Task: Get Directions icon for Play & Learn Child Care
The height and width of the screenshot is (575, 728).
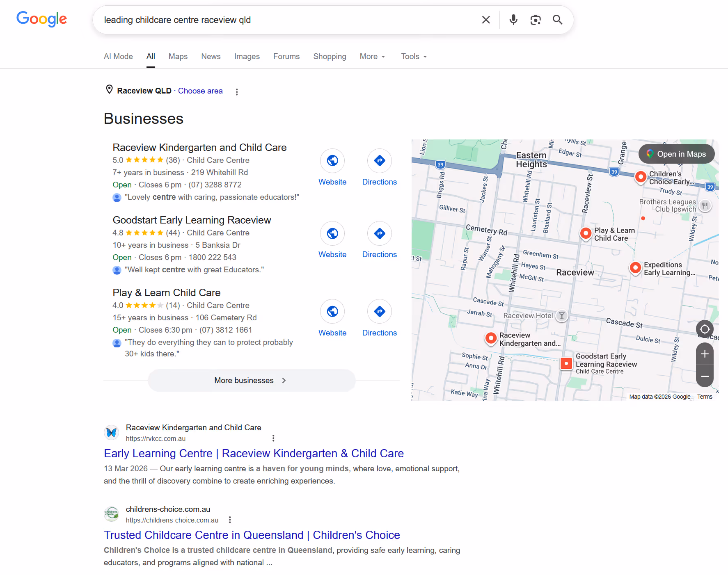Action: pos(380,311)
